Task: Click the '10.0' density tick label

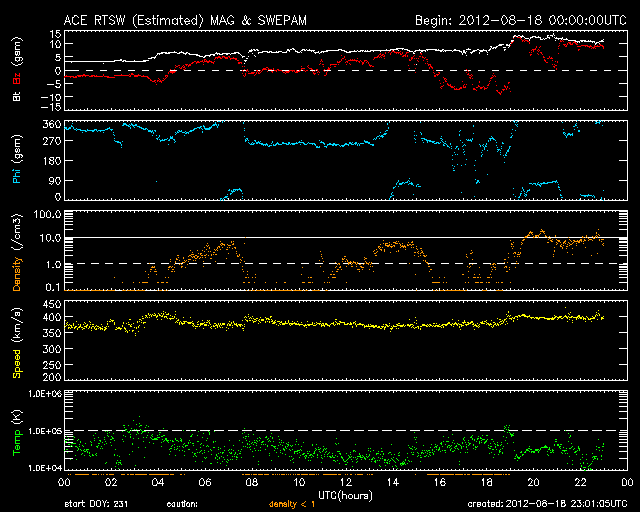Action: point(51,238)
